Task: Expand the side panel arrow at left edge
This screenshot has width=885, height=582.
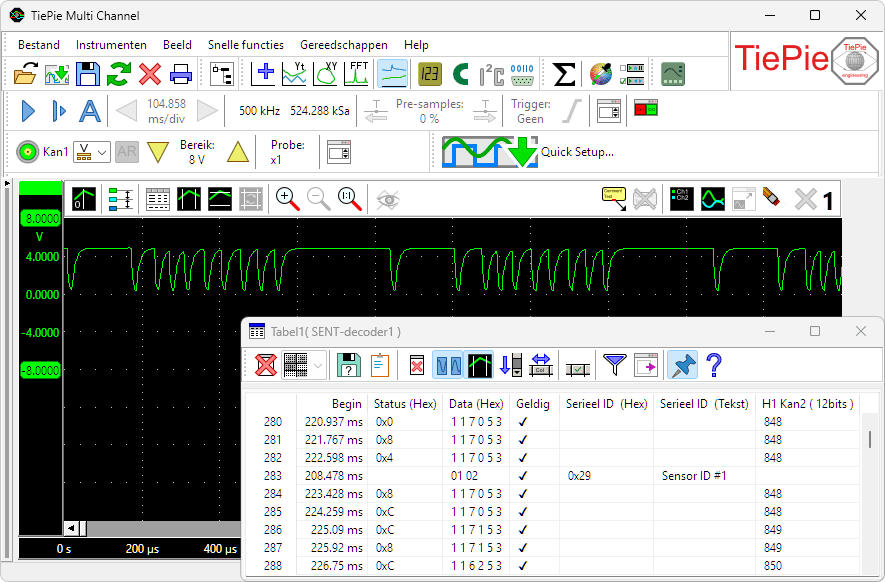Action: pyautogui.click(x=7, y=184)
